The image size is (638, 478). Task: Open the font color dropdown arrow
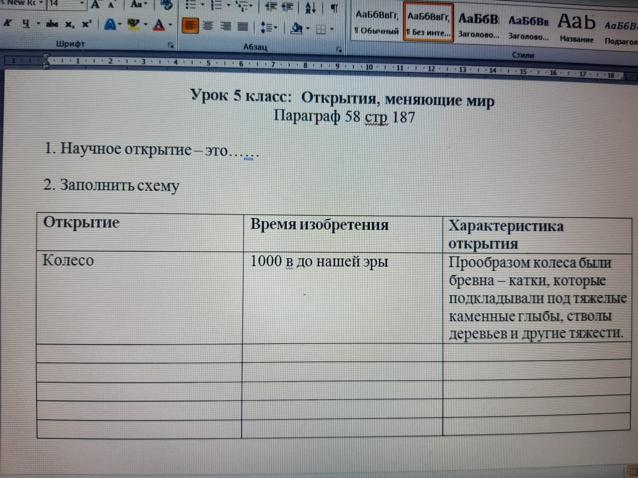click(x=170, y=26)
